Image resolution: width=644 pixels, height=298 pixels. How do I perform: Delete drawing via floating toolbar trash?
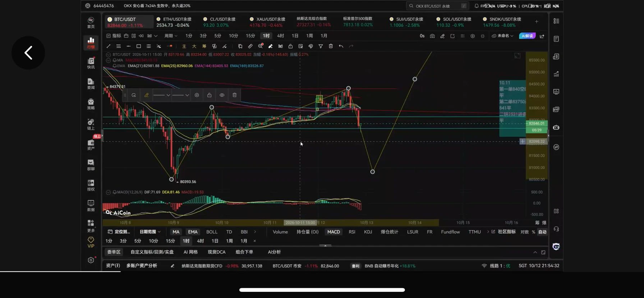(235, 95)
